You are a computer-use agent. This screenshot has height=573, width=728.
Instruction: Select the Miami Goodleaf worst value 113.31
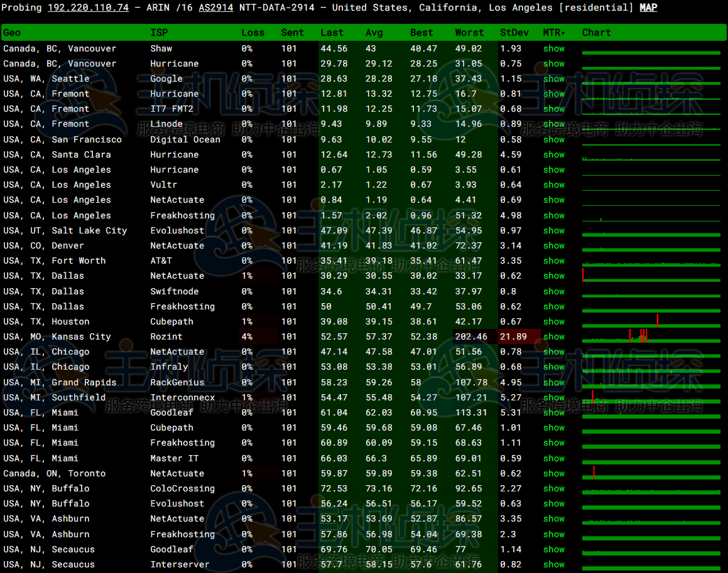pos(471,412)
